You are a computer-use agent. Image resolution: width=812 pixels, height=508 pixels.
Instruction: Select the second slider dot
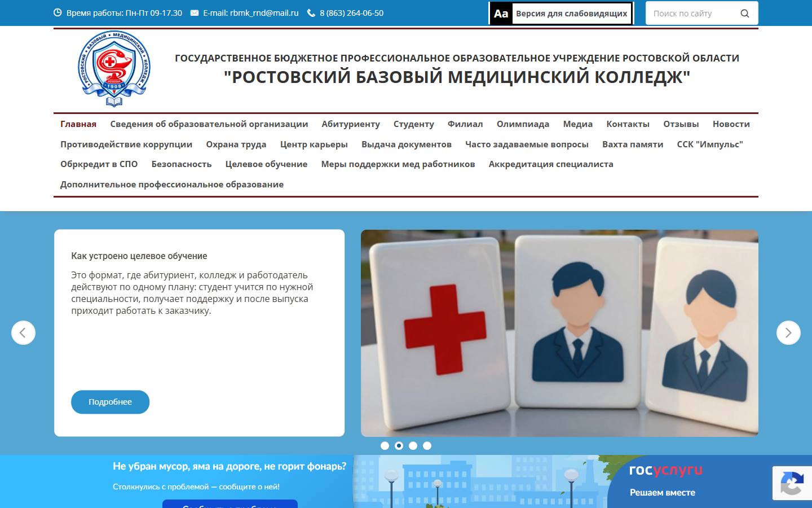click(399, 446)
